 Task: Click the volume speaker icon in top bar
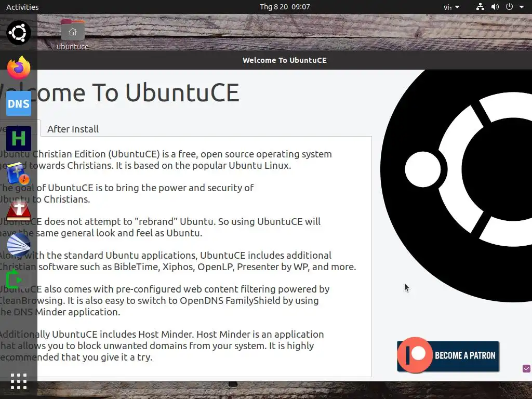click(495, 7)
